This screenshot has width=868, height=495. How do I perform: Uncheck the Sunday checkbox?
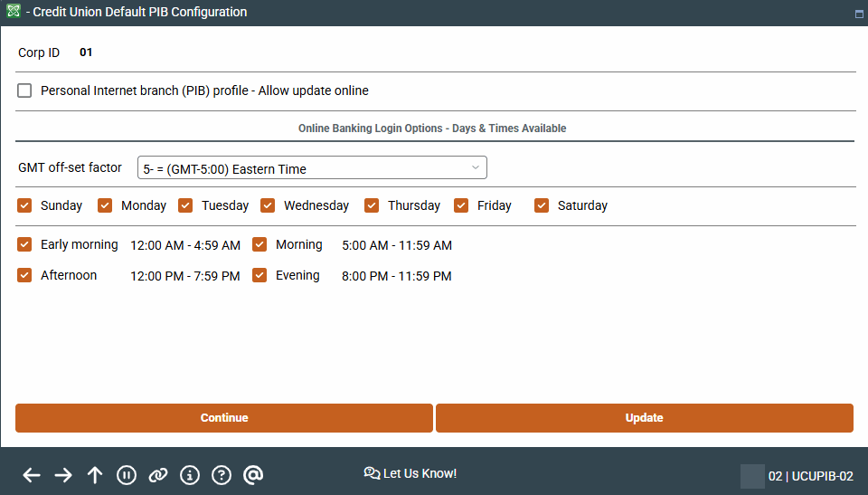24,205
